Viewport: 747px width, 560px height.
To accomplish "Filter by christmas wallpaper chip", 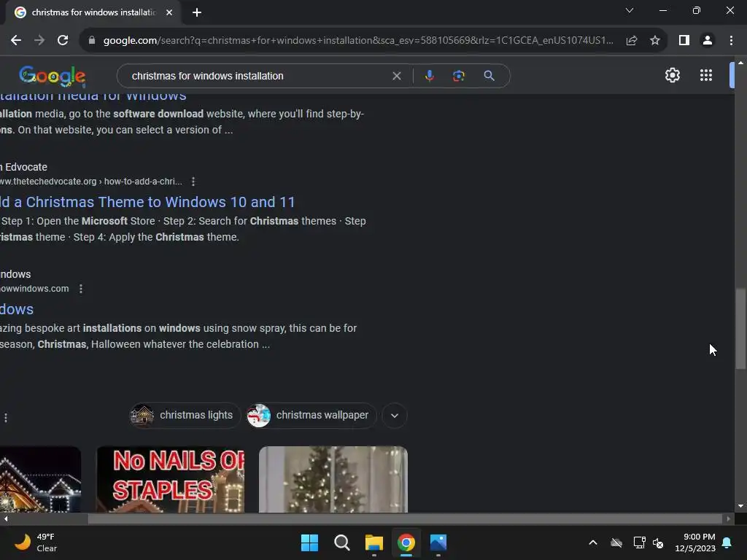I will 311,415.
